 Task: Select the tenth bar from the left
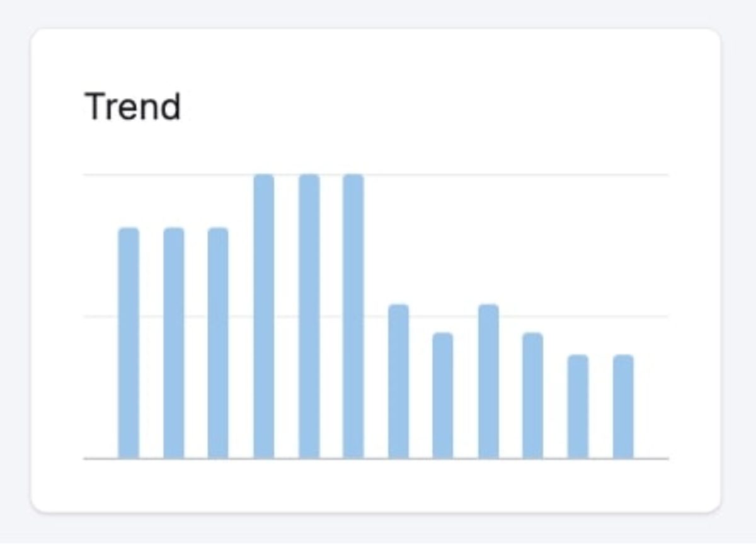tap(532, 396)
